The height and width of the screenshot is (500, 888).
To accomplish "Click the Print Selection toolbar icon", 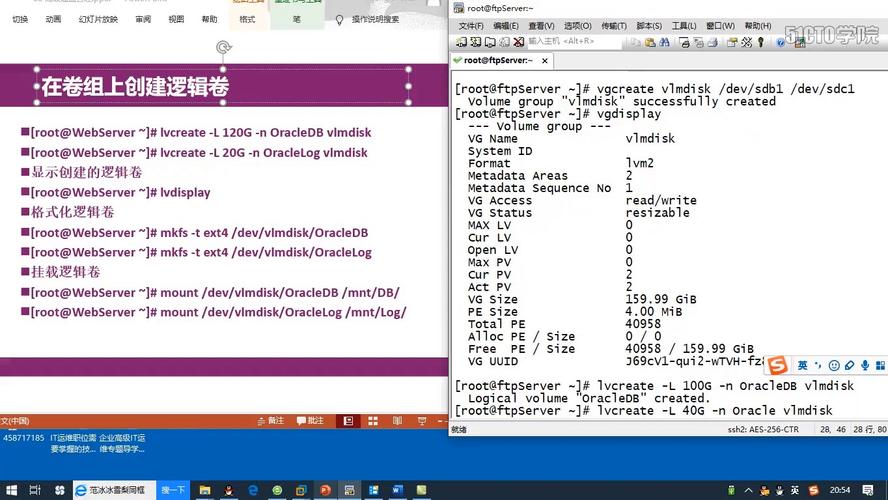I will (698, 42).
